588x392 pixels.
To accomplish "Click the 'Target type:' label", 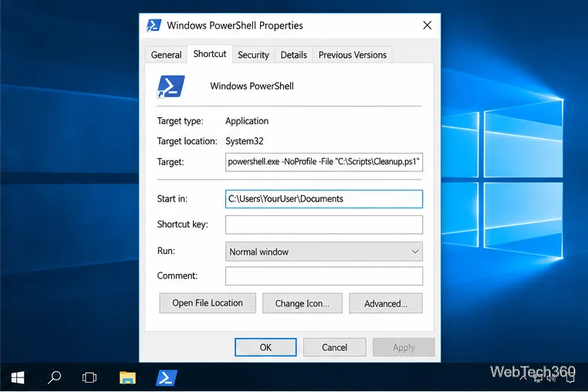I will 180,121.
